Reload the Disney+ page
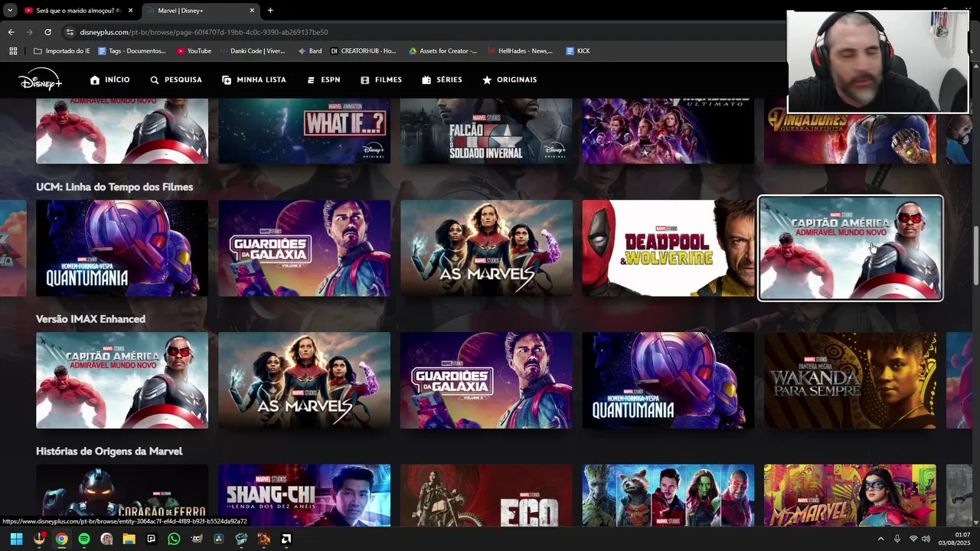The width and height of the screenshot is (980, 551). [x=47, y=32]
